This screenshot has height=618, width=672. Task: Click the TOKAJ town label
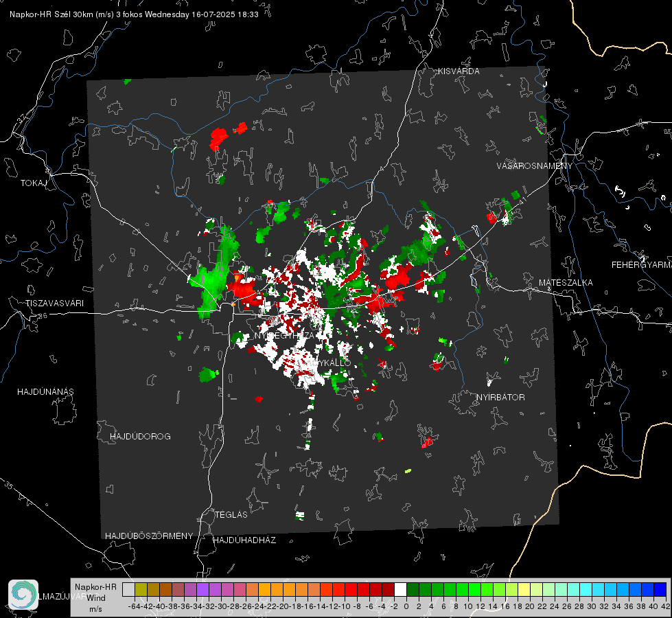pos(34,183)
